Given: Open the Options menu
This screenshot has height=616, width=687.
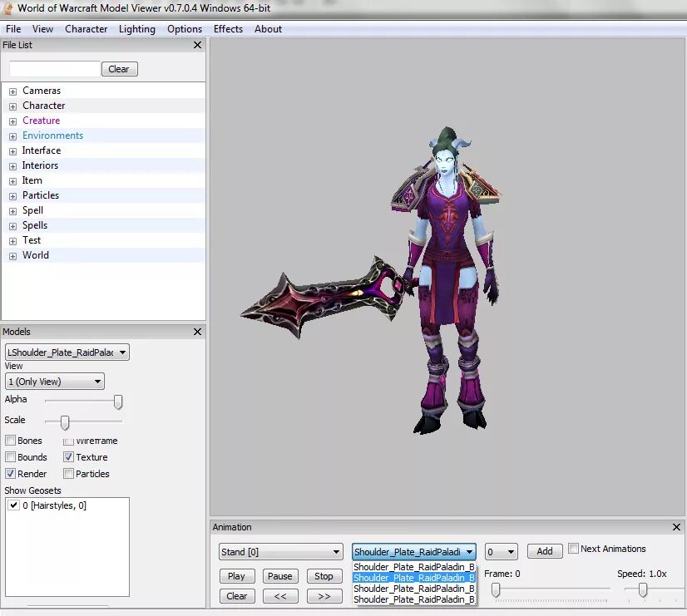Looking at the screenshot, I should [x=185, y=29].
